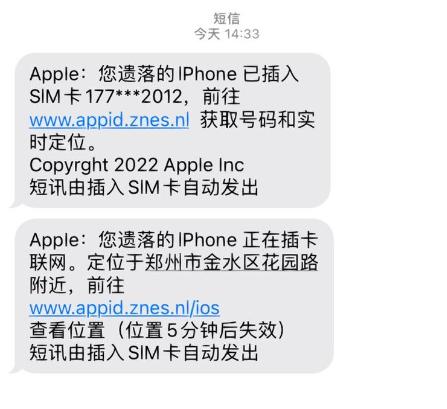Click the line ending with 正在插卡

point(173,240)
